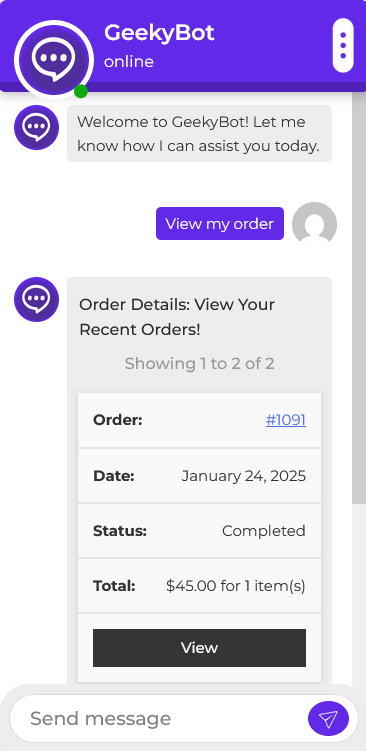The image size is (366, 751).
Task: Click the "Showing 1 to 2 of 2" text
Action: [199, 364]
